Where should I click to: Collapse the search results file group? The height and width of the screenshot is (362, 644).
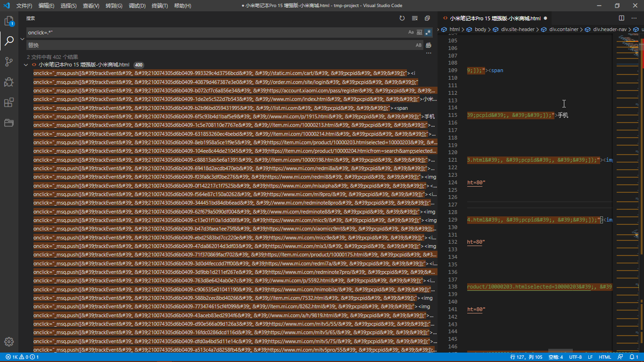point(27,65)
